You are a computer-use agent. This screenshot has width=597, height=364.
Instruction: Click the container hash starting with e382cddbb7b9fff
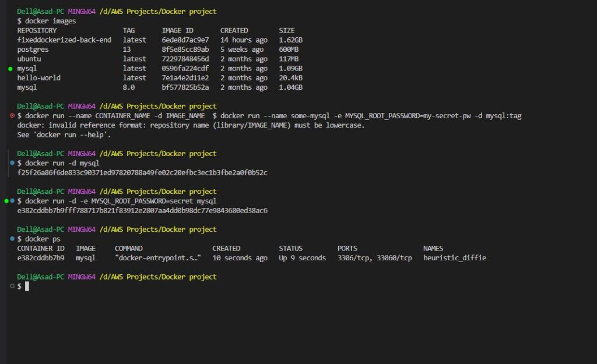click(142, 210)
